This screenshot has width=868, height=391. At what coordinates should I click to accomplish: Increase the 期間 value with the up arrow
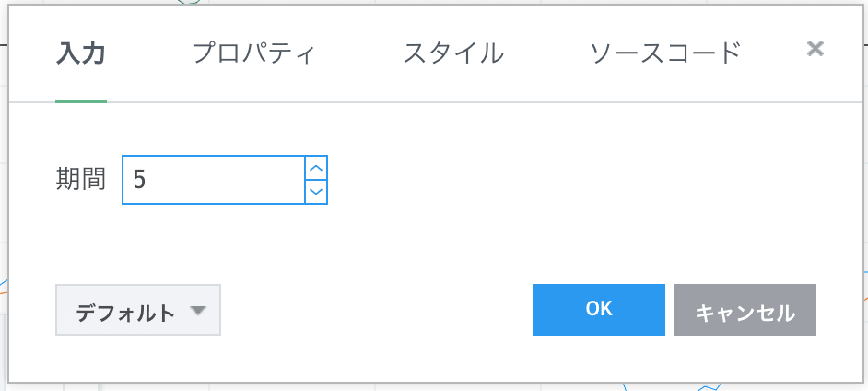[x=316, y=168]
